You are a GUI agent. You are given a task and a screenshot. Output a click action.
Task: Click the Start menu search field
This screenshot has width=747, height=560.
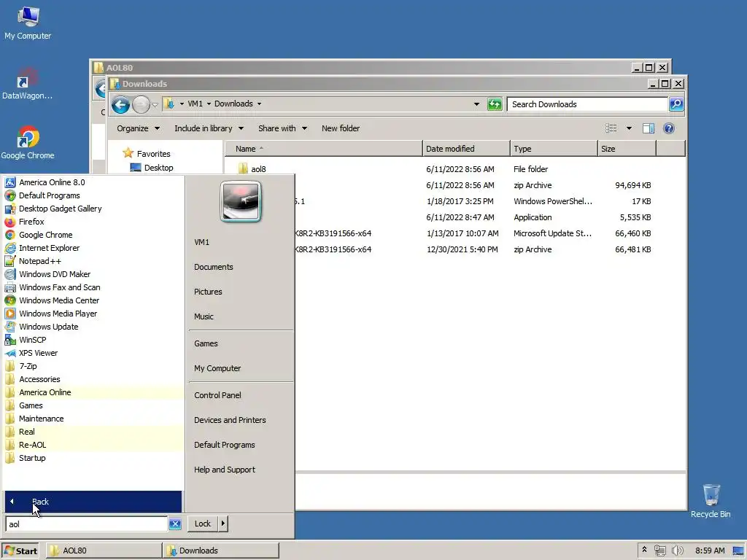tap(86, 524)
